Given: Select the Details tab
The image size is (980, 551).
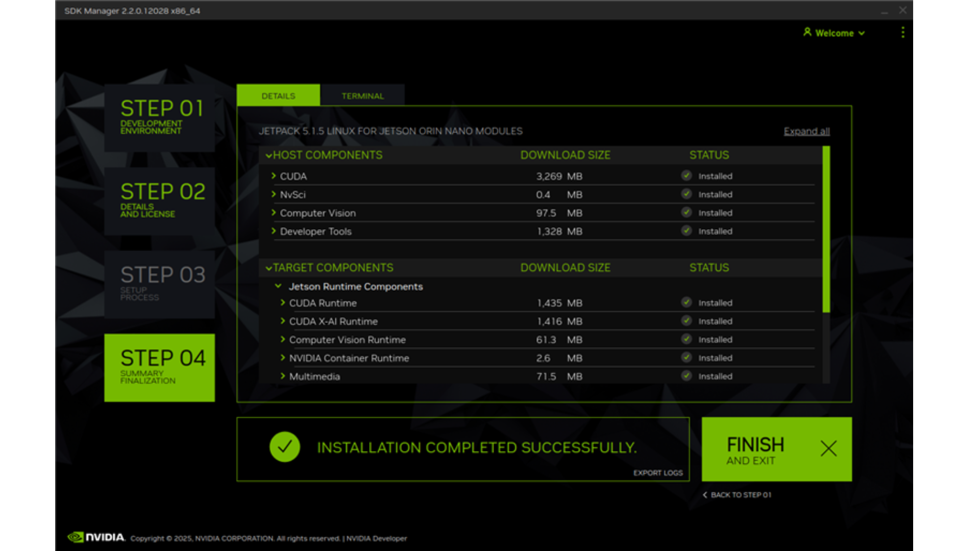Looking at the screenshot, I should [x=278, y=96].
